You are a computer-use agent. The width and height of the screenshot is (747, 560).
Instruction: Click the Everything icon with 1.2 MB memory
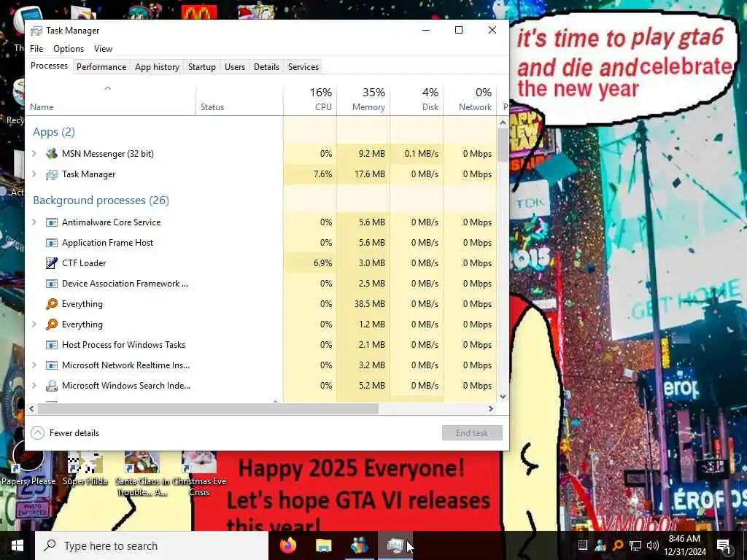(x=52, y=324)
